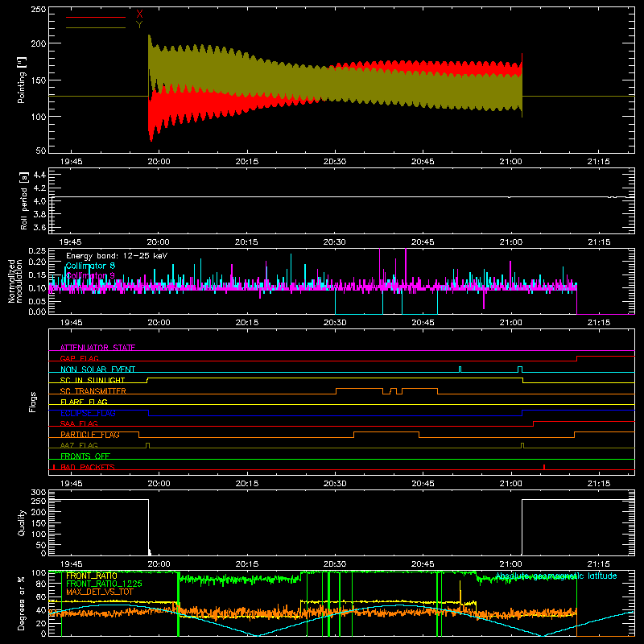Click the GAP_FLAG label
Image resolution: width=644 pixels, height=644 pixels.
pos(79,358)
